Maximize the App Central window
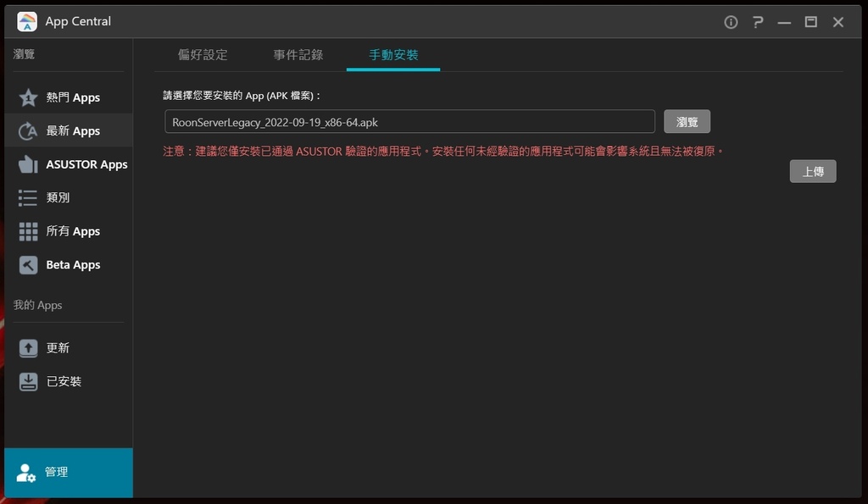Screen dimensions: 868x504 (x=811, y=21)
